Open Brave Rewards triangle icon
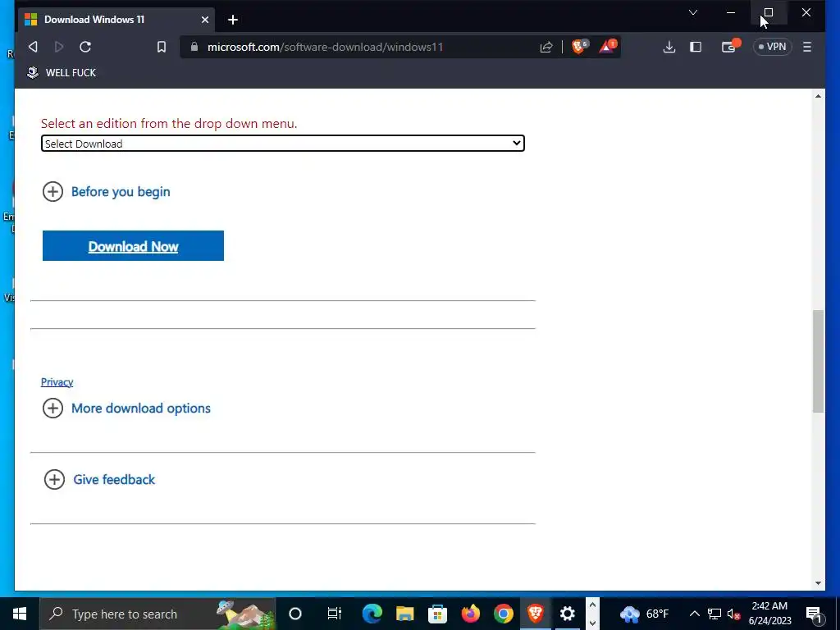Image resolution: width=840 pixels, height=630 pixels. click(x=608, y=47)
